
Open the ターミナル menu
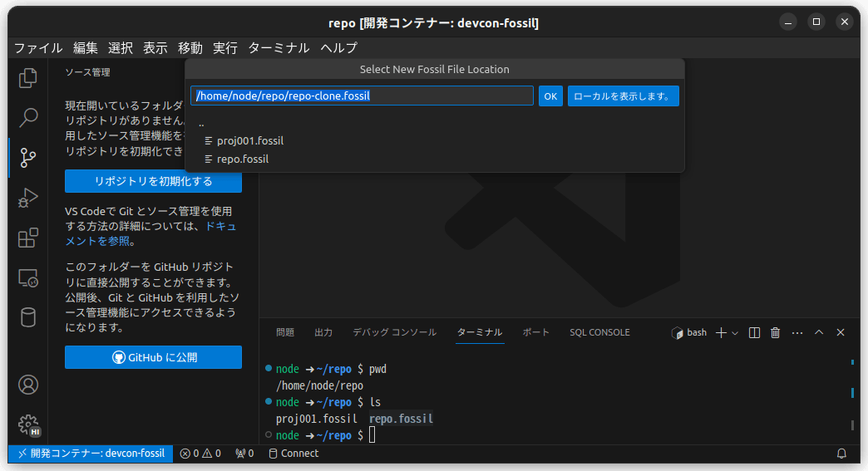click(x=279, y=48)
